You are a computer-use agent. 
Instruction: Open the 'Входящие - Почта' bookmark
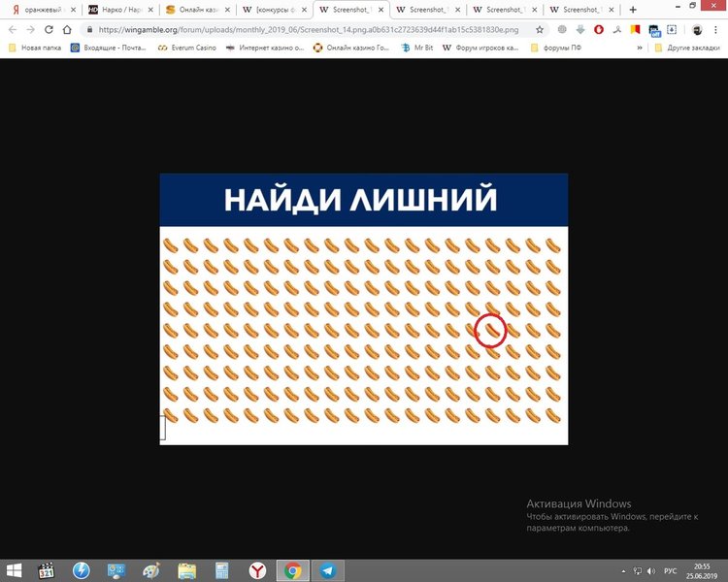(x=108, y=48)
